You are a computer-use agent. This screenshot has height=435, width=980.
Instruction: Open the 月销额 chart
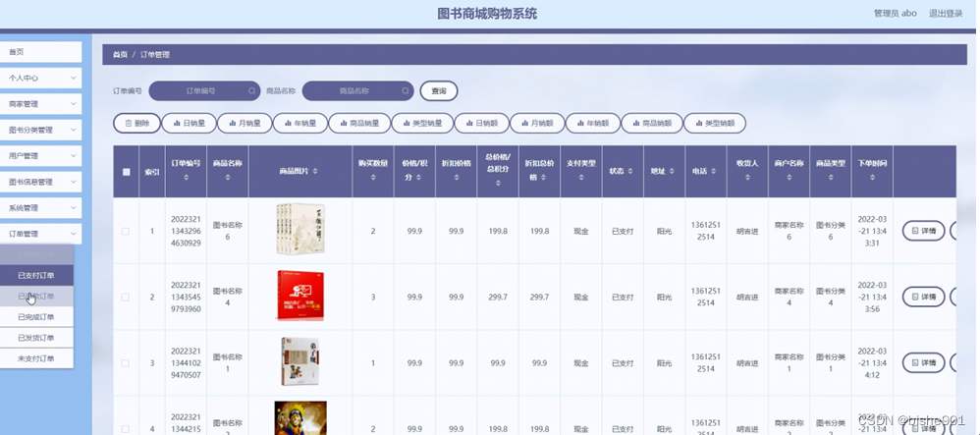click(x=537, y=123)
